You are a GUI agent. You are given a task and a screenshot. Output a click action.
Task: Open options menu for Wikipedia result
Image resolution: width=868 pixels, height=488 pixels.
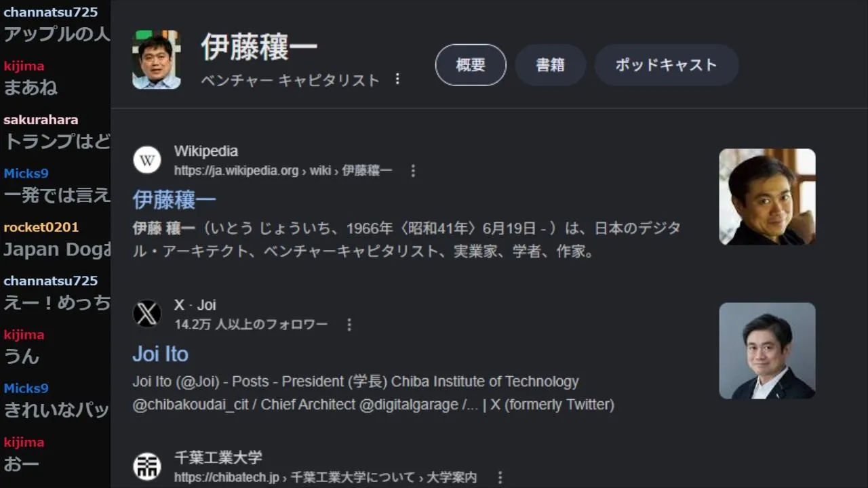pyautogui.click(x=413, y=171)
